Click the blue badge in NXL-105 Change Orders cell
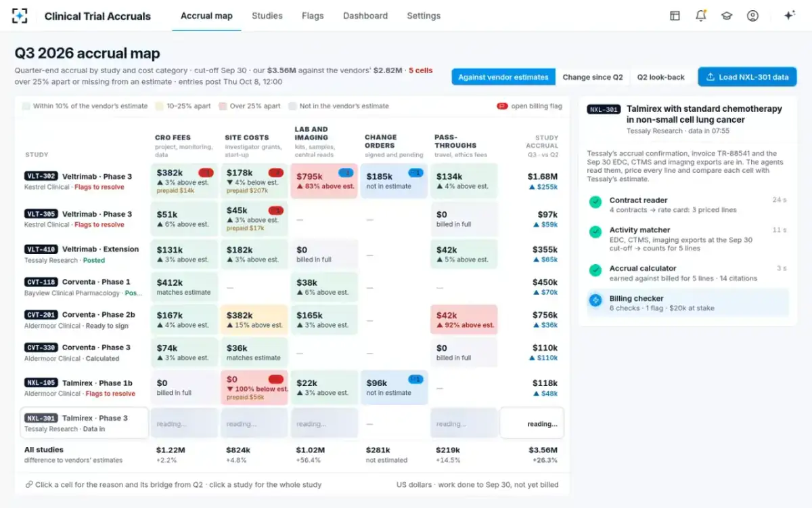The height and width of the screenshot is (508, 812). point(416,379)
